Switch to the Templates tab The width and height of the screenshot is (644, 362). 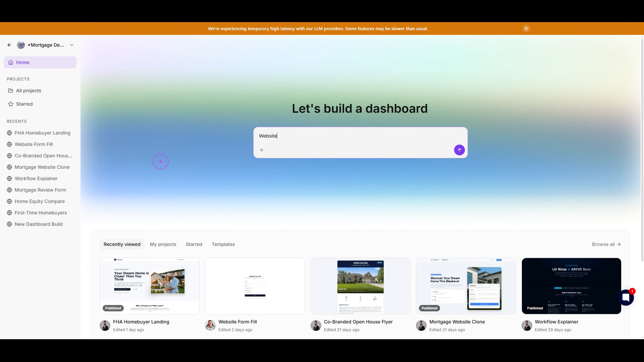pyautogui.click(x=223, y=244)
